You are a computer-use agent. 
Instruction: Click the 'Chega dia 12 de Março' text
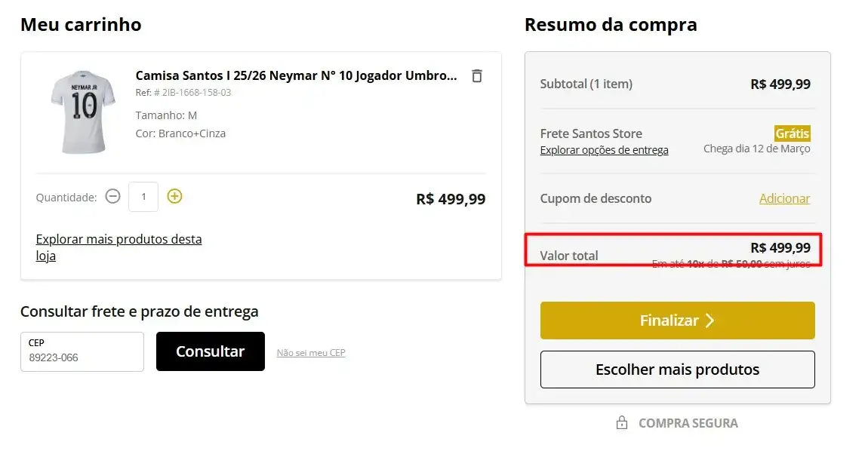pyautogui.click(x=756, y=149)
